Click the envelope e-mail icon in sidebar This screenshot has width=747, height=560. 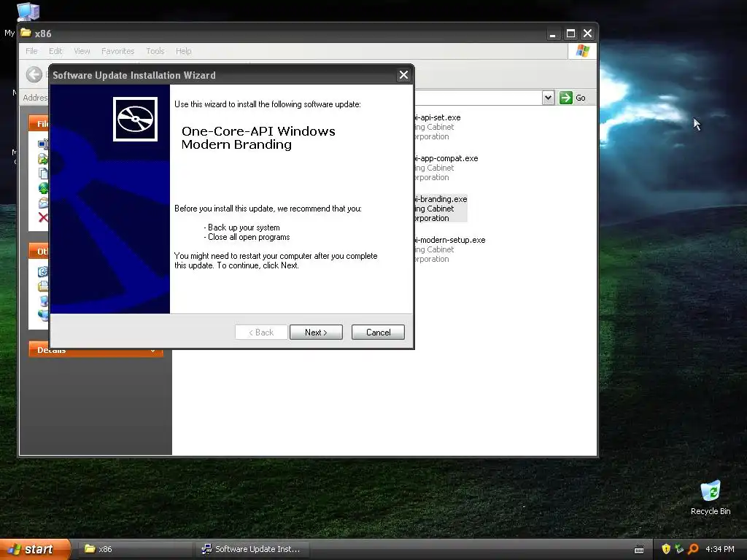[x=43, y=203]
